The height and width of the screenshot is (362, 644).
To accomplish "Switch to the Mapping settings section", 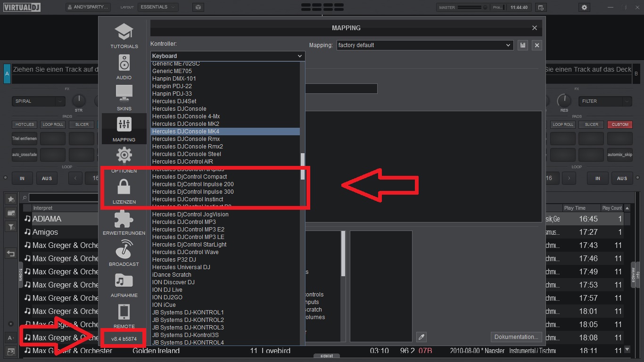I will click(x=124, y=129).
